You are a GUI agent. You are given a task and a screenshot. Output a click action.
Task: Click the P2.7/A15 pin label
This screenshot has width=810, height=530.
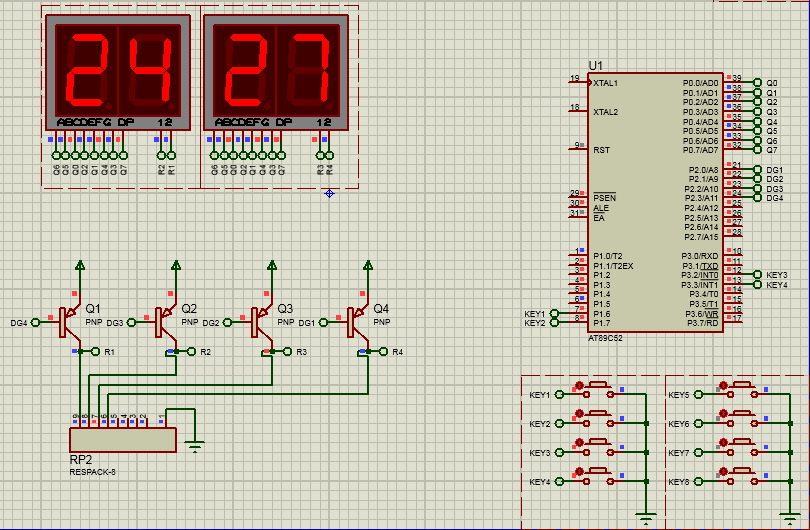coord(702,237)
